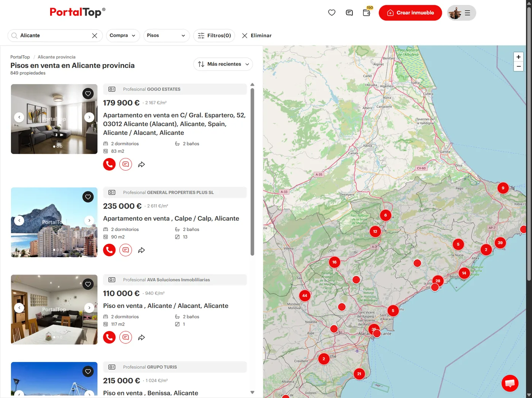The image size is (532, 398).
Task: Select map cluster marker 21
Action: (359, 374)
